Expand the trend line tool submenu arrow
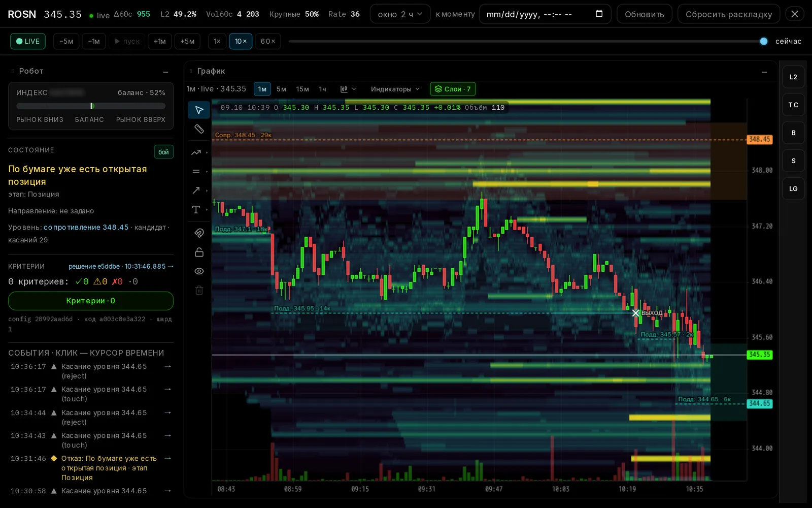 coord(207,152)
